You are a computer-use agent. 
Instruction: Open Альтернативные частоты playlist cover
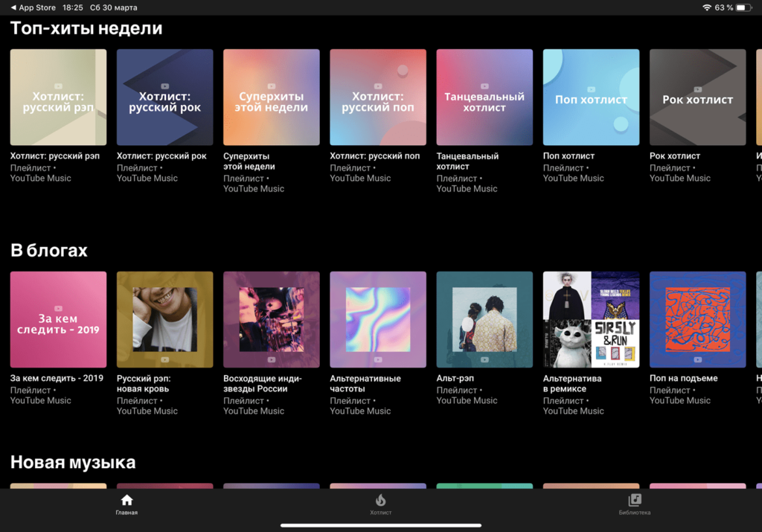point(378,319)
